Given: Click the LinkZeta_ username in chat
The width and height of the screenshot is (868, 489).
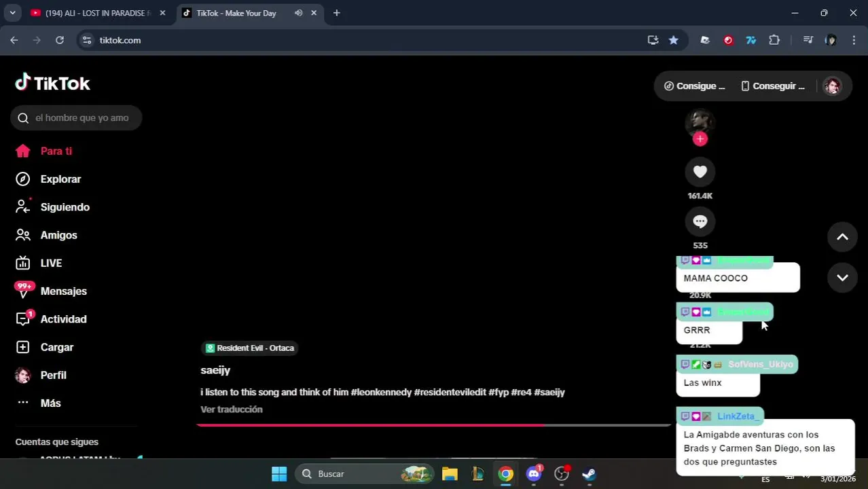Looking at the screenshot, I should coord(738,416).
